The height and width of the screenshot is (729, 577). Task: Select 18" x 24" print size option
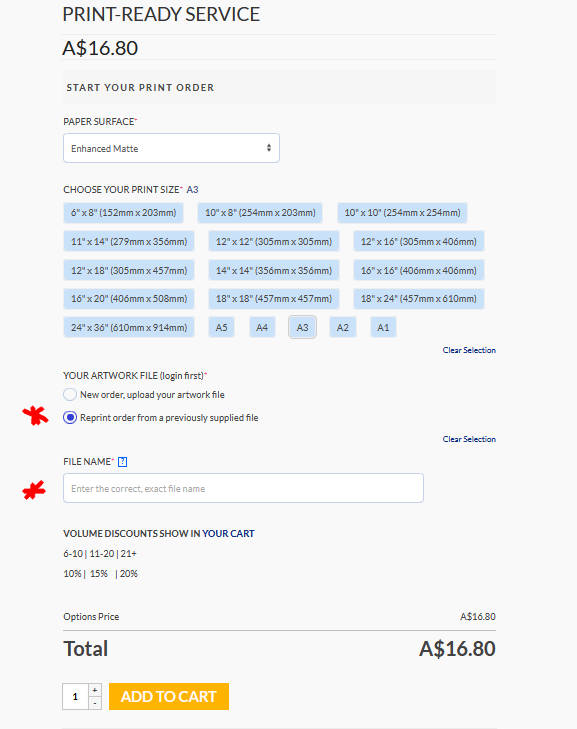point(418,298)
